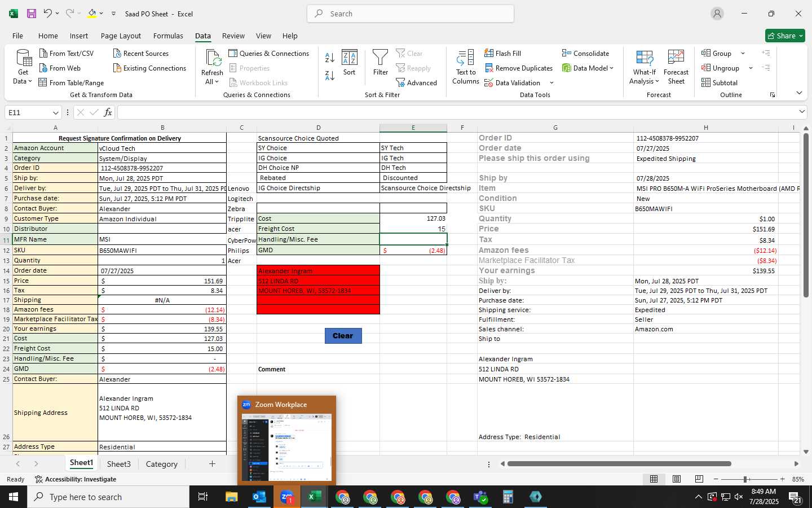Switch to Page Break Preview in status bar
Image resolution: width=812 pixels, height=508 pixels.
pyautogui.click(x=699, y=479)
